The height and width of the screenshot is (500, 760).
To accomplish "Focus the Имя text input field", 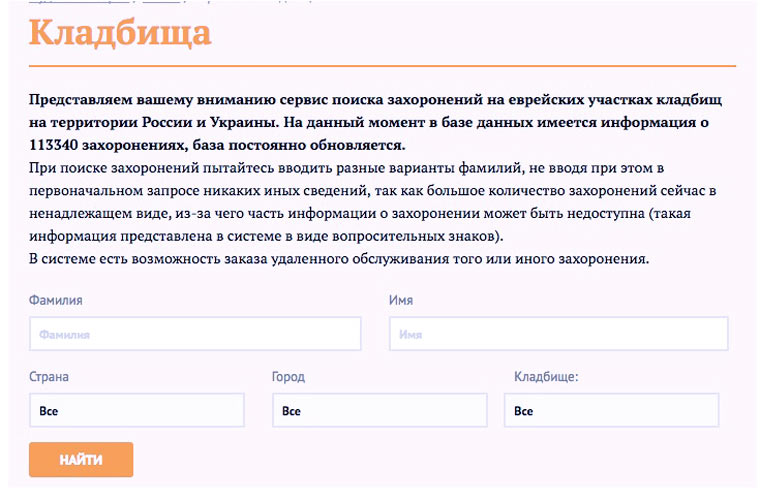I will point(557,334).
